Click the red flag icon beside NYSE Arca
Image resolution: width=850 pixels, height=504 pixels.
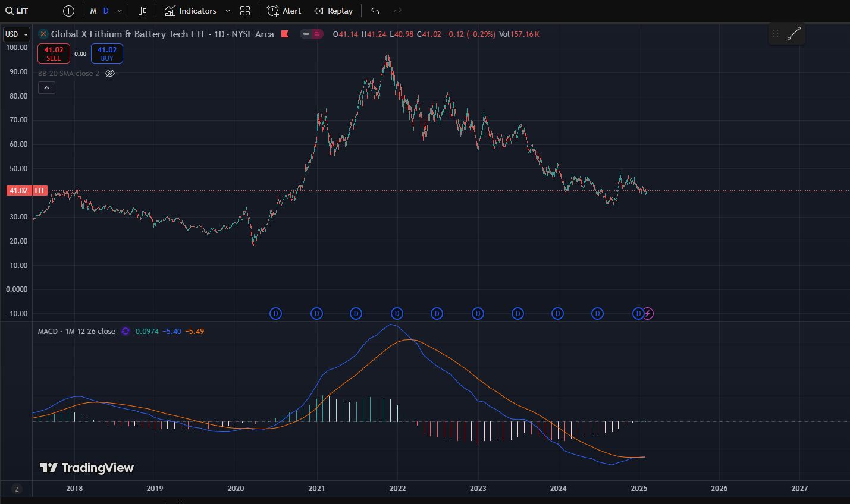(x=285, y=34)
